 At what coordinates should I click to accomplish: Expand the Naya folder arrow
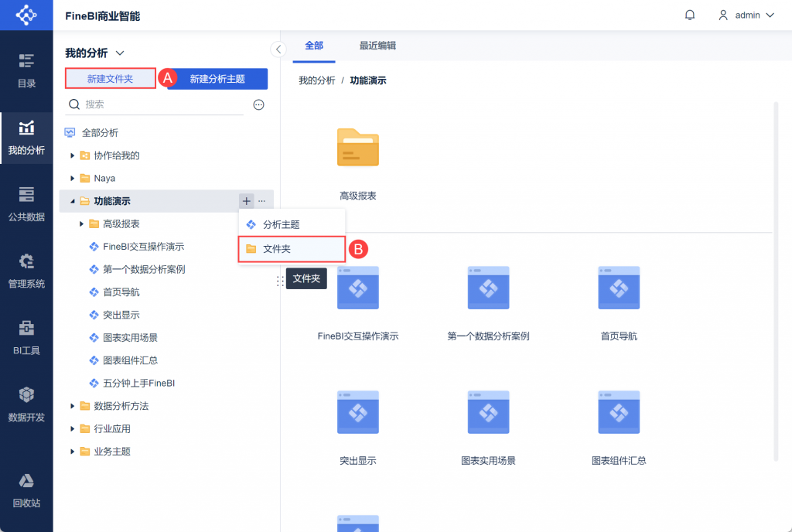click(72, 178)
